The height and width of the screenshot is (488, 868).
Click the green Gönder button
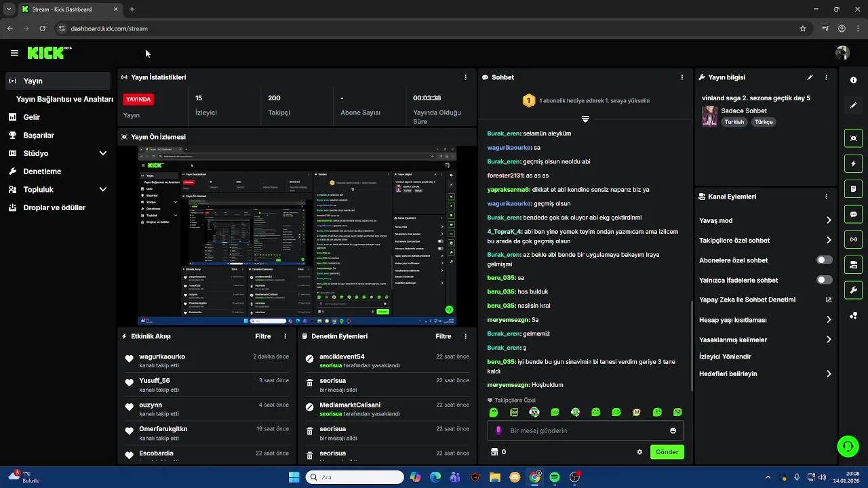[667, 452]
